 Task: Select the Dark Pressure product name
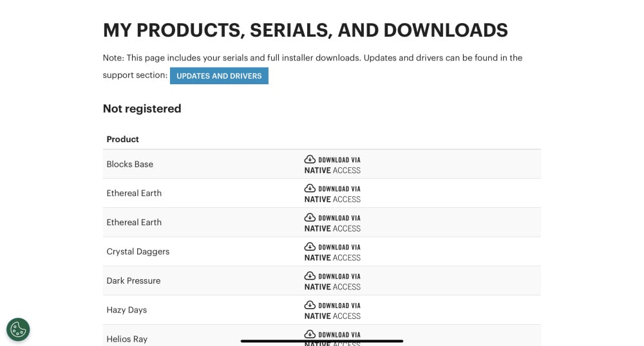click(133, 281)
